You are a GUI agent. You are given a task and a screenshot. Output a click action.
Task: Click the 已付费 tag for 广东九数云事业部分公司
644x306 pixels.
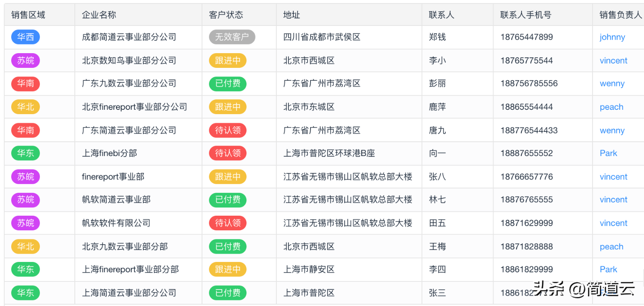point(227,84)
